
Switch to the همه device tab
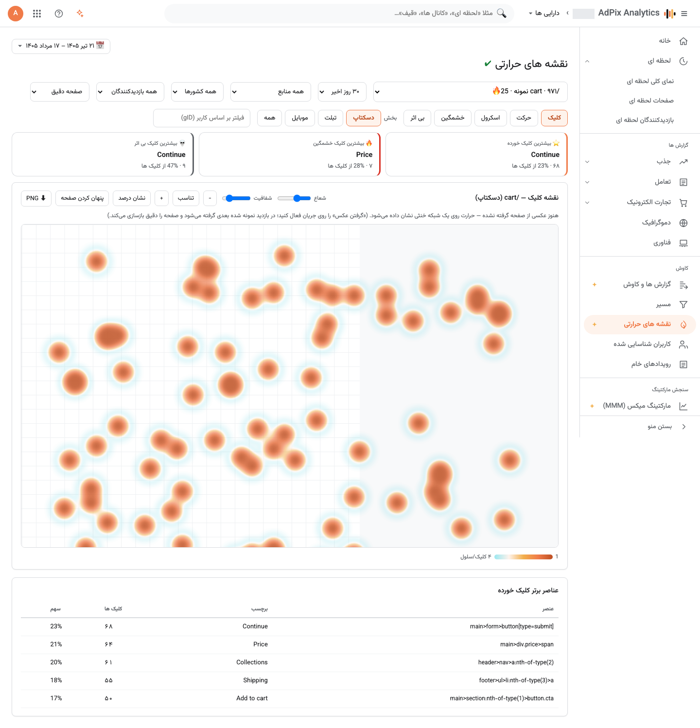click(269, 118)
